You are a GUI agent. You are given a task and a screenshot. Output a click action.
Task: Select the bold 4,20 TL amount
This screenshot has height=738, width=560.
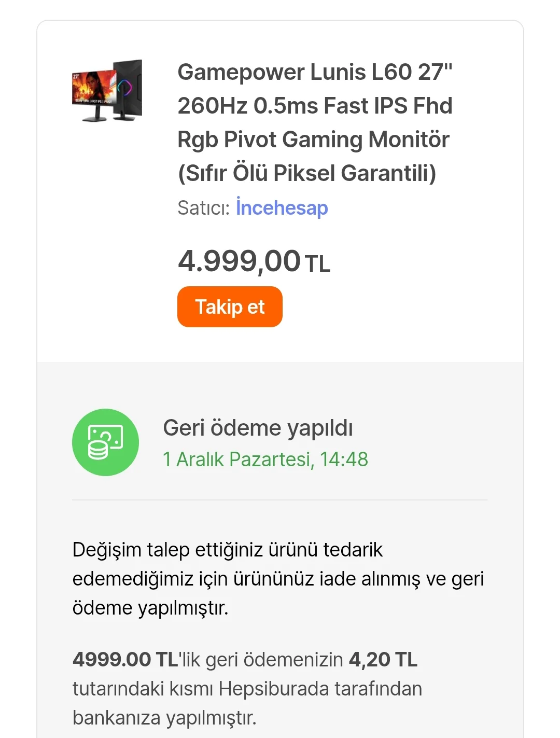(x=383, y=660)
